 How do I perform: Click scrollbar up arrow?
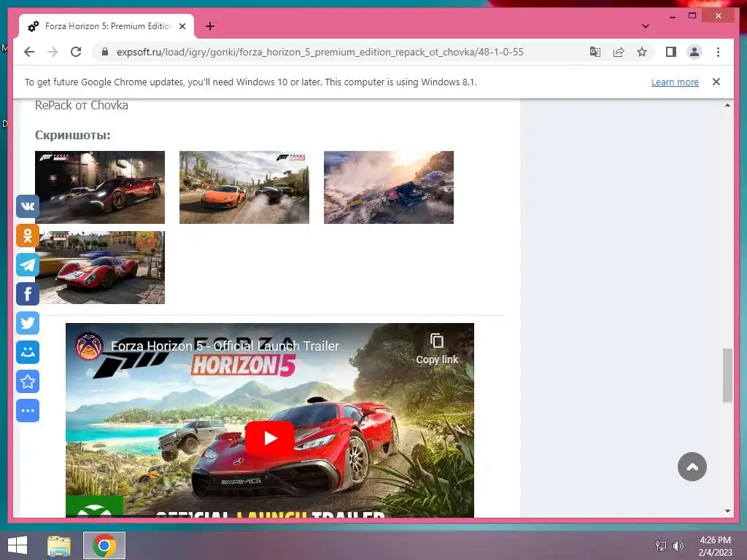727,105
